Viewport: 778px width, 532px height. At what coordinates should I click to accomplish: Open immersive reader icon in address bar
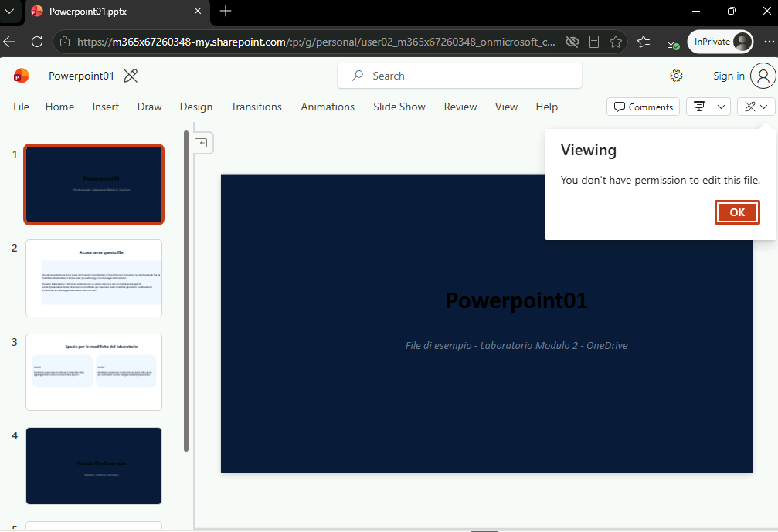[594, 42]
